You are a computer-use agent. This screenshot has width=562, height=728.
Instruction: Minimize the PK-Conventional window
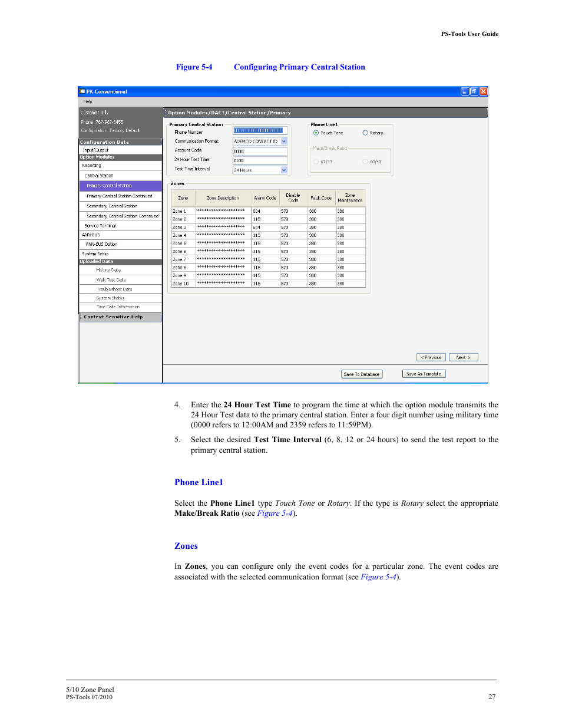coord(465,91)
